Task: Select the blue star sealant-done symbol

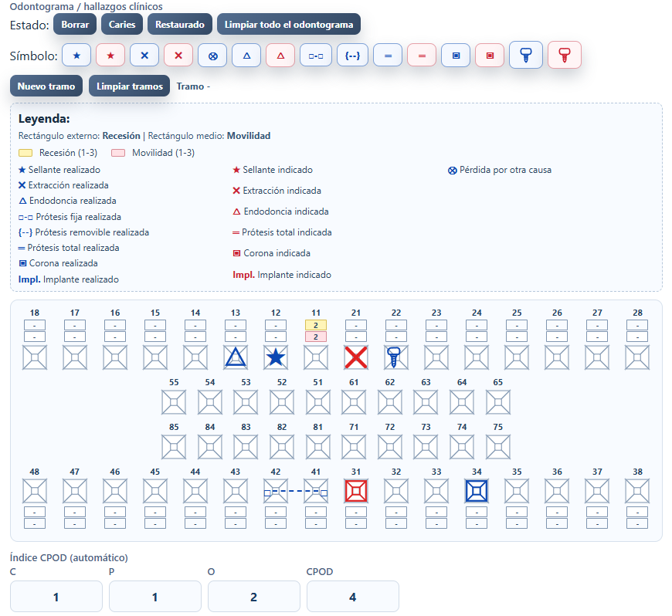Action: [76, 56]
